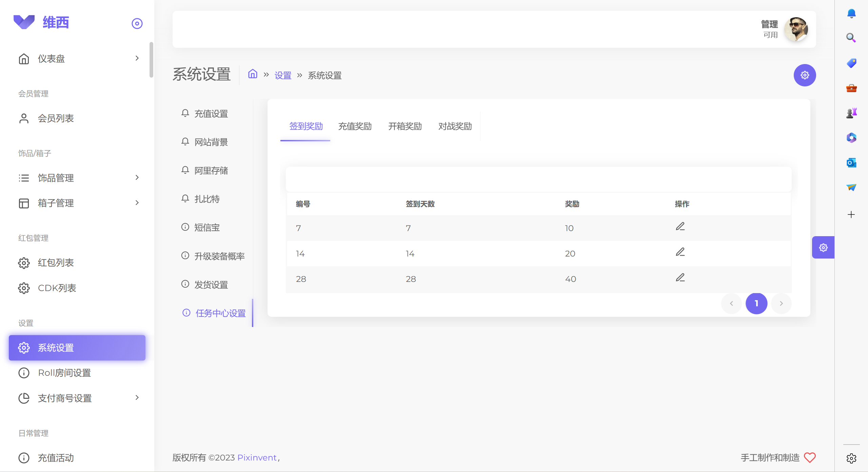Open the Pixinvent footer link

pos(257,457)
